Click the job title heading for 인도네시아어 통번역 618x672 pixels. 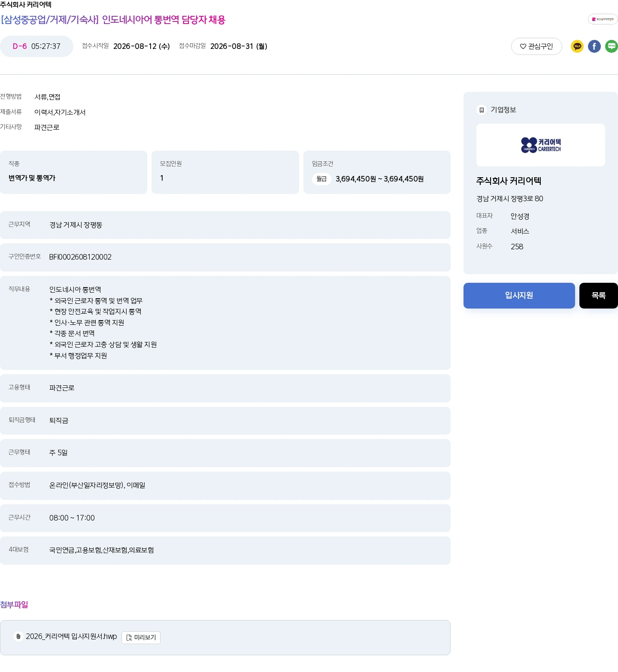tap(113, 20)
